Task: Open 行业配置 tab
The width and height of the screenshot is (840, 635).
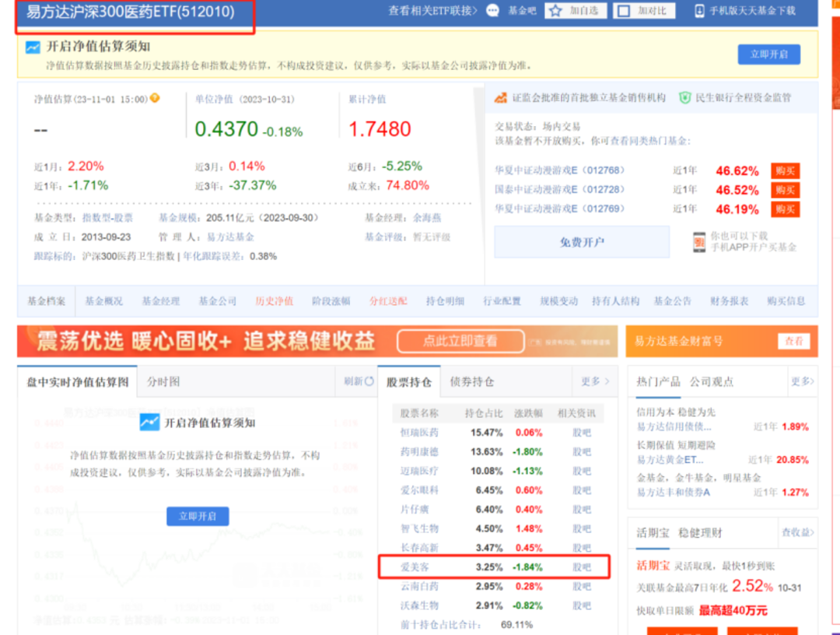Action: (x=502, y=301)
